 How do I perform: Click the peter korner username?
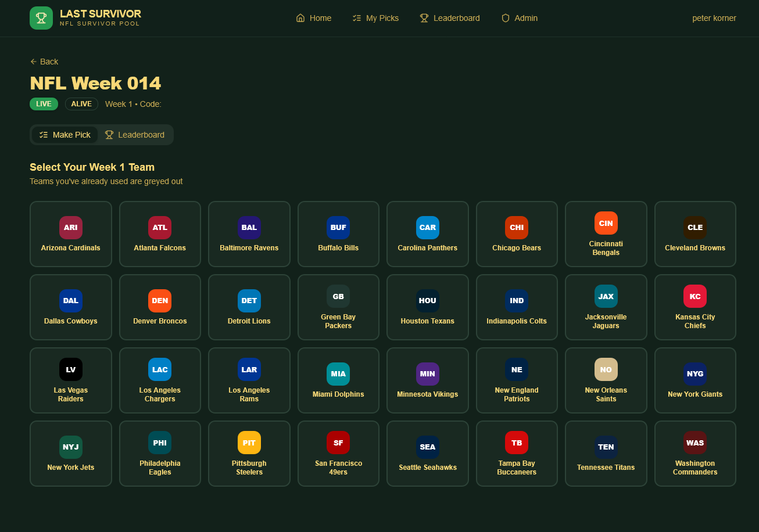pyautogui.click(x=714, y=18)
